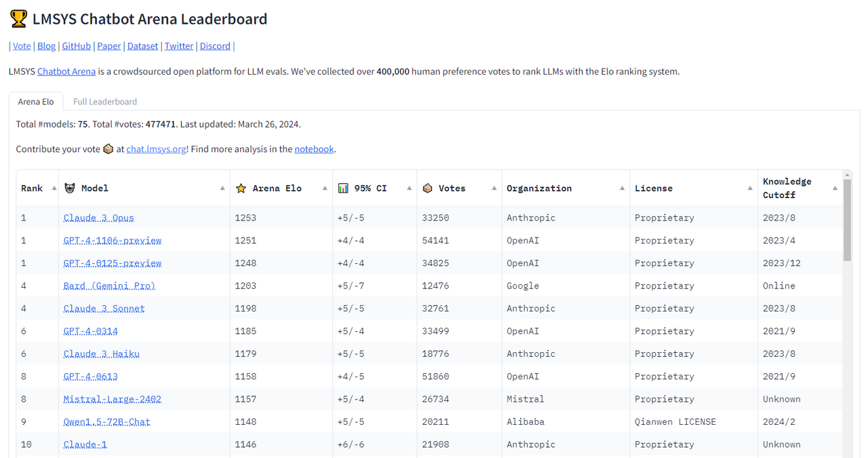
Task: Click the robot emoji in the Model header
Action: pyautogui.click(x=69, y=188)
